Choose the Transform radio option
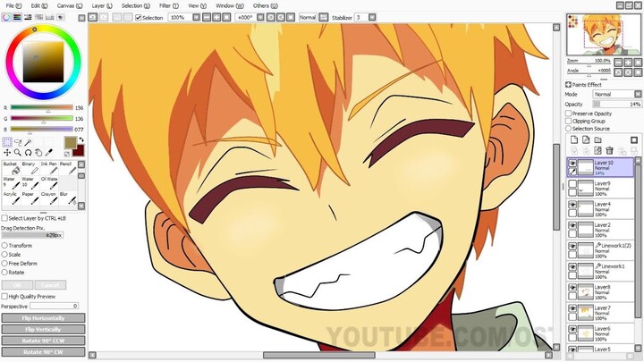The width and height of the screenshot is (644, 362). (4, 246)
